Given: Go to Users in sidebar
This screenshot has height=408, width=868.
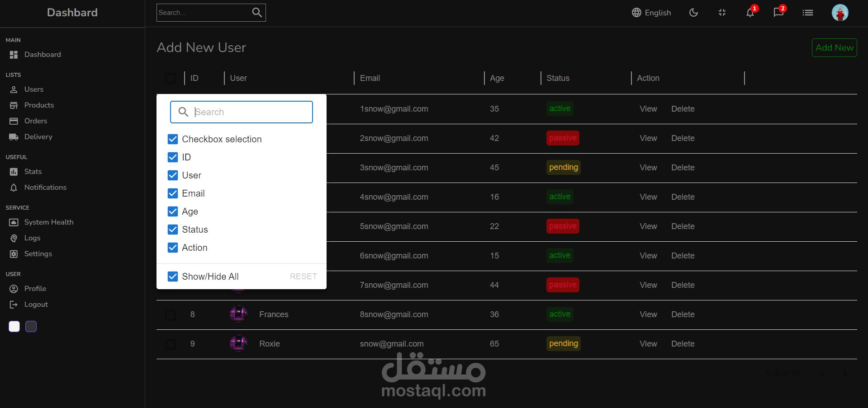Looking at the screenshot, I should [x=34, y=89].
